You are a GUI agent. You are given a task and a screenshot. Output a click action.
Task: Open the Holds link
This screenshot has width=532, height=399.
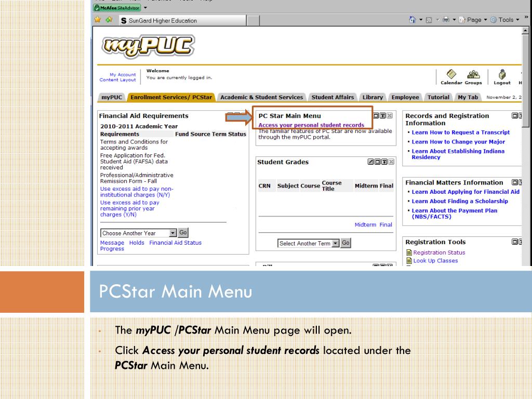point(137,243)
